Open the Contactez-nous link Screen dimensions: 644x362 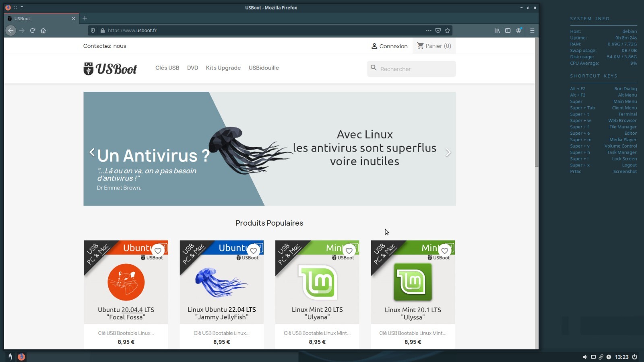105,46
